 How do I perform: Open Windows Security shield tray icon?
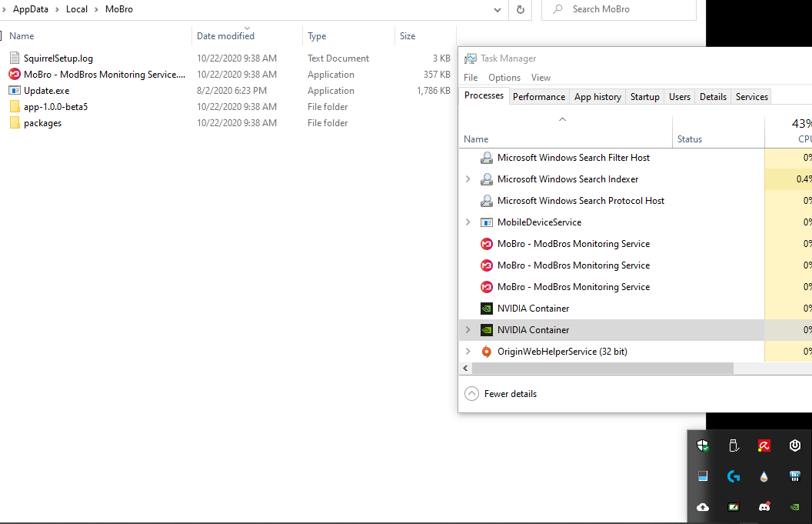click(x=703, y=446)
